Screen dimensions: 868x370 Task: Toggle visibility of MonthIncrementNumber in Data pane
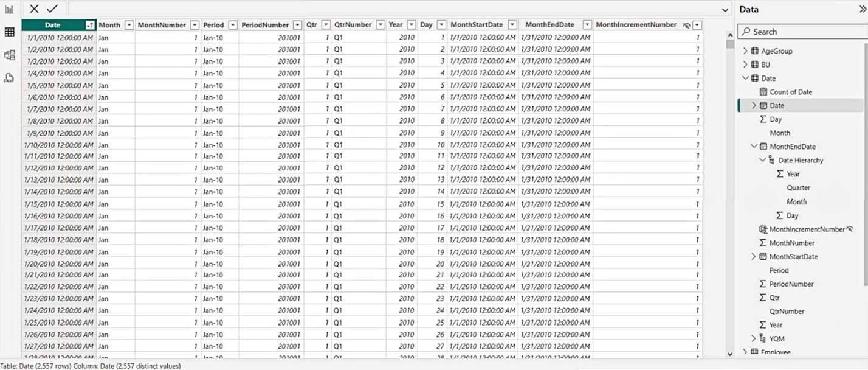850,229
